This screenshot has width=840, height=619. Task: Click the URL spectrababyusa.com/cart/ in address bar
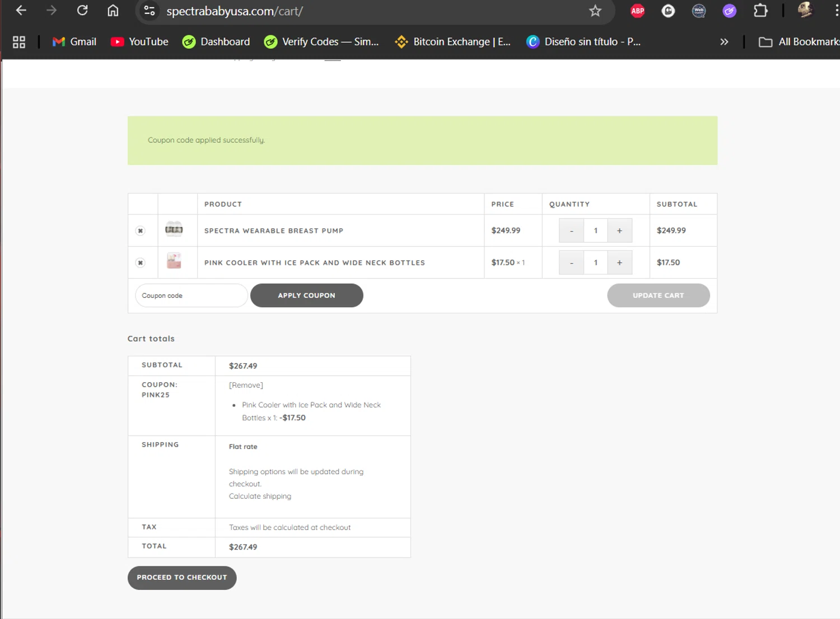(235, 11)
